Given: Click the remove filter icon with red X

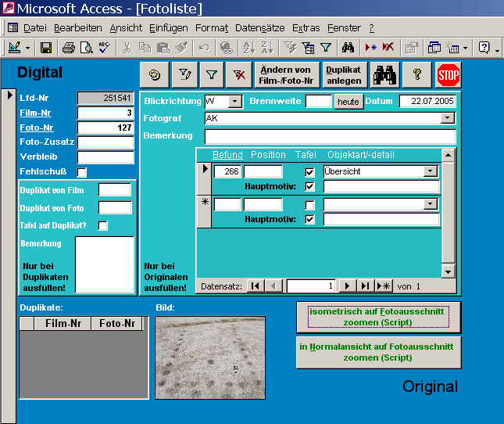Looking at the screenshot, I should (238, 75).
